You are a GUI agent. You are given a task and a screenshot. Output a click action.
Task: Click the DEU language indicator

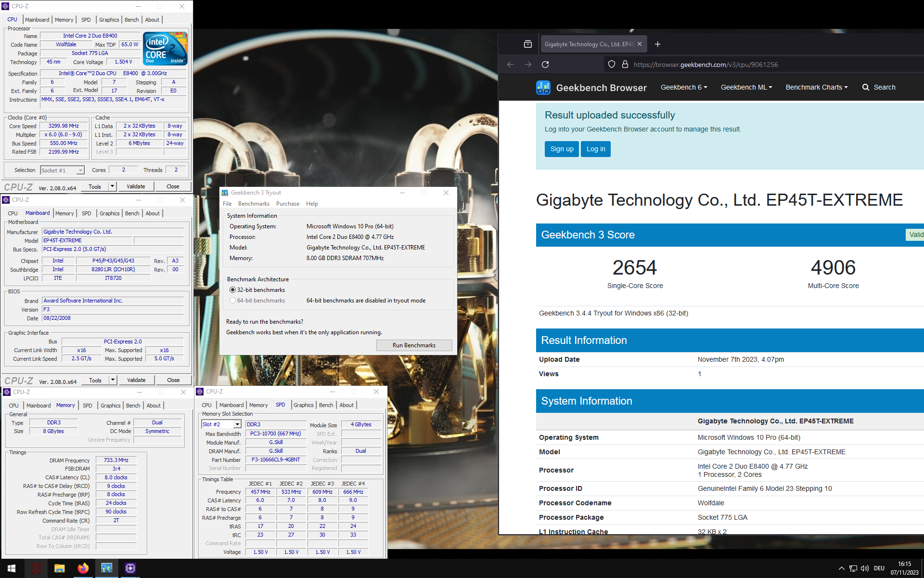tap(879, 568)
